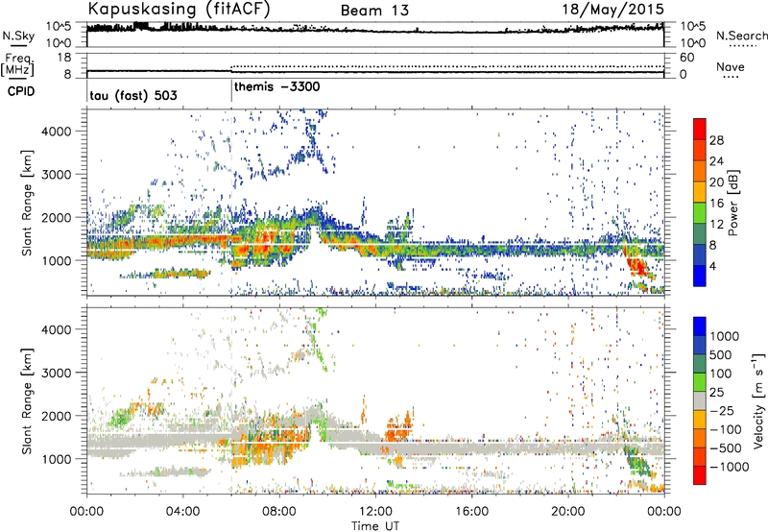Image resolution: width=768 pixels, height=532 pixels.
Task: Select the "3000" tick of the power panel
Action: coord(57,174)
